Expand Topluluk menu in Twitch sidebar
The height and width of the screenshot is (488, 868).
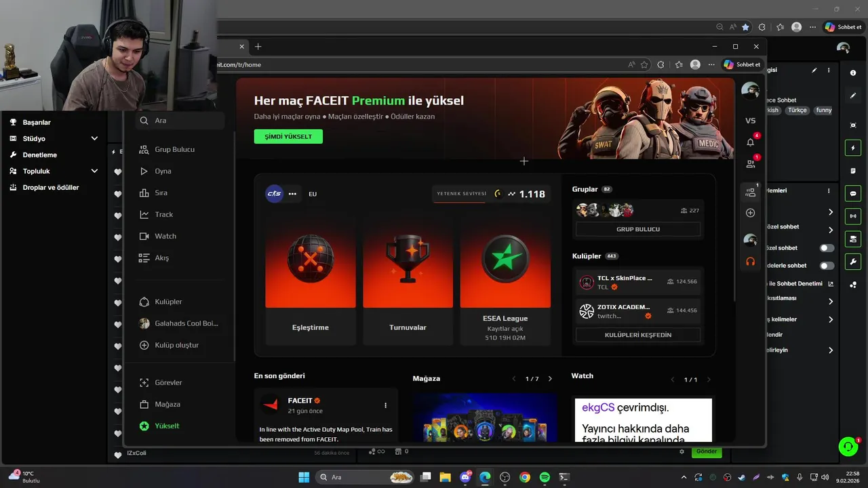[94, 171]
